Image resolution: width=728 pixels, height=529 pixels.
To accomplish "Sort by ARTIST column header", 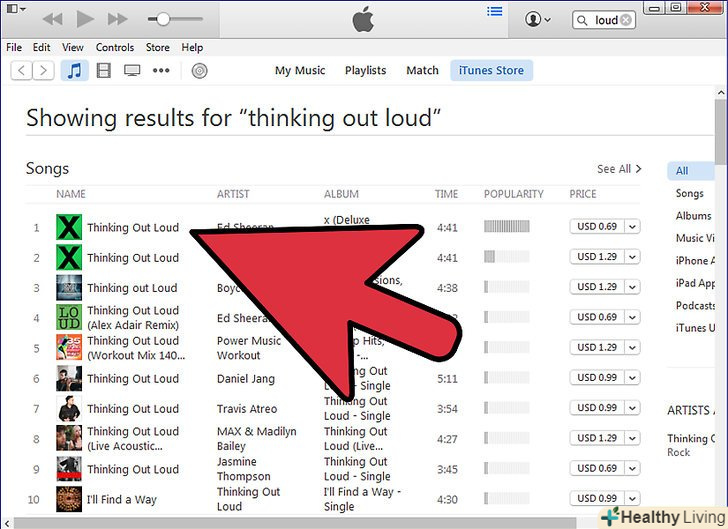I will click(x=233, y=194).
